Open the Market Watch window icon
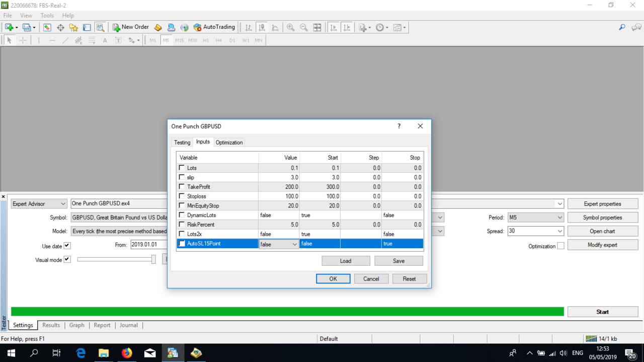Screen dimensions: 644x362 pyautogui.click(x=47, y=27)
